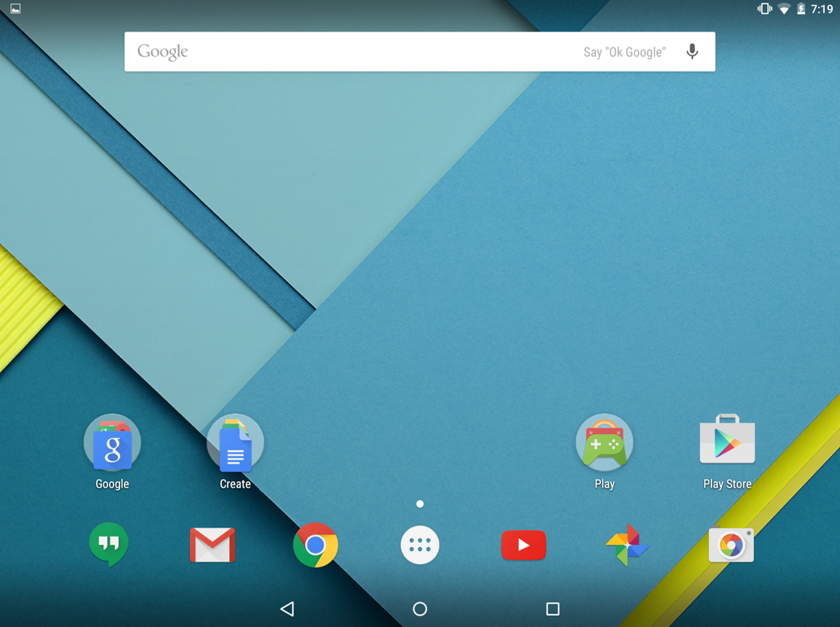Screen dimensions: 840x627
Task: Open the app drawer
Action: click(x=420, y=545)
